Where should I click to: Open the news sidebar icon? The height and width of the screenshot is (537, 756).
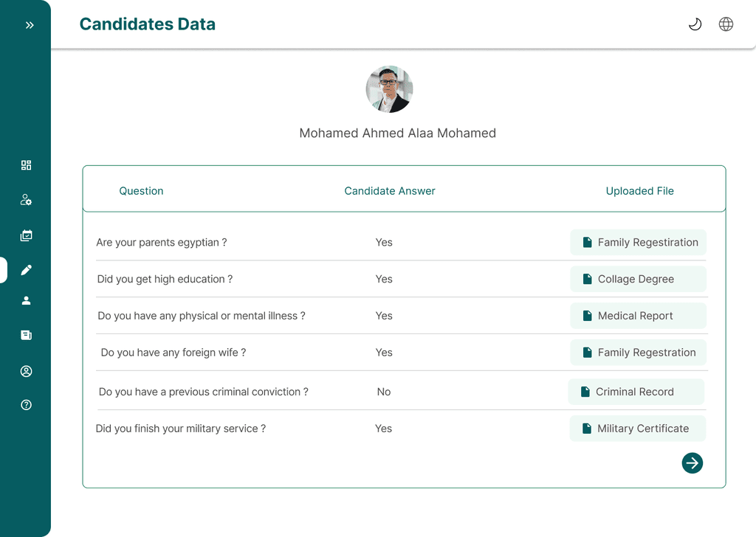[27, 335]
